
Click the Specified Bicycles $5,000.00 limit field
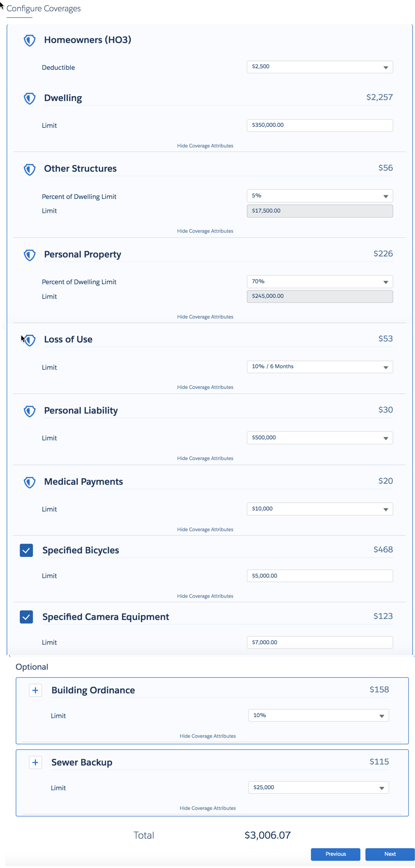[x=320, y=576]
